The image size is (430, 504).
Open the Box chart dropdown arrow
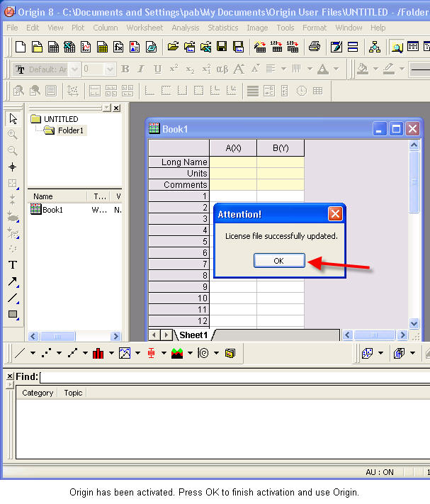pos(164,353)
